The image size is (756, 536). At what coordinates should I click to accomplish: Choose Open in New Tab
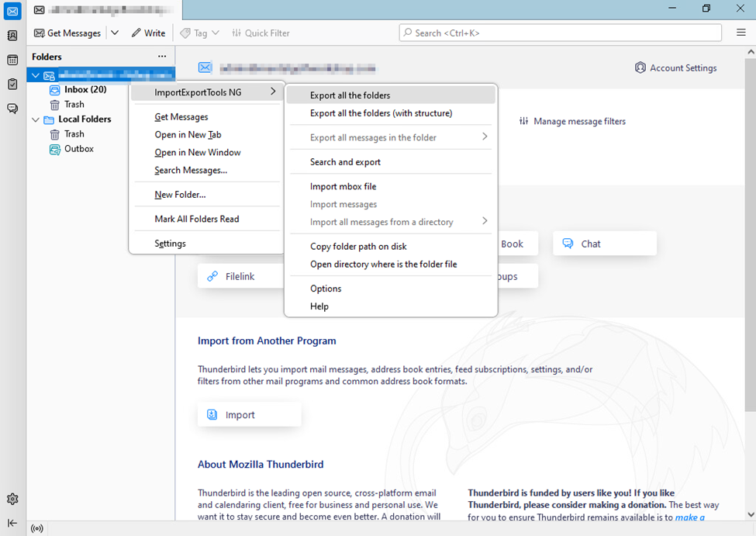pos(188,135)
